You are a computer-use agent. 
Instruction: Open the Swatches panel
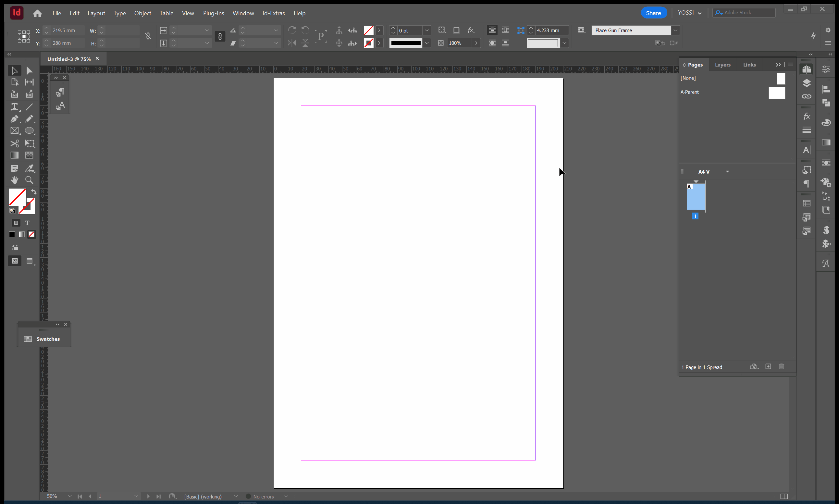tap(44, 339)
